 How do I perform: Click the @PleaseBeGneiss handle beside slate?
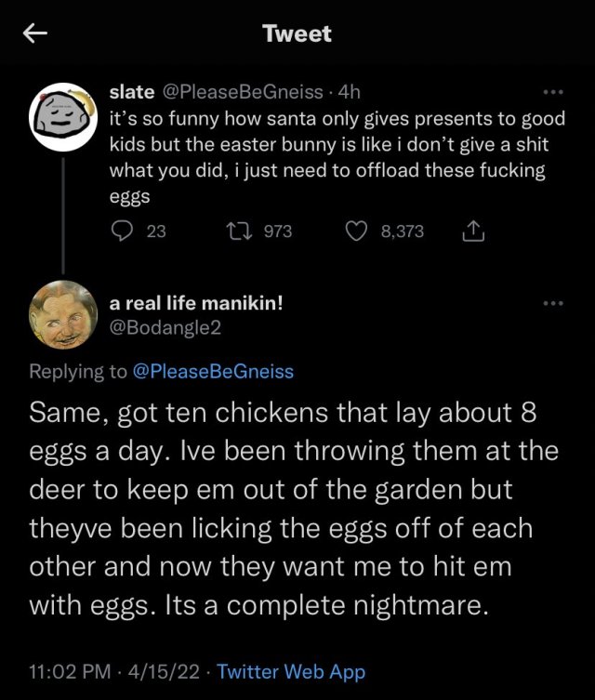coord(244,91)
